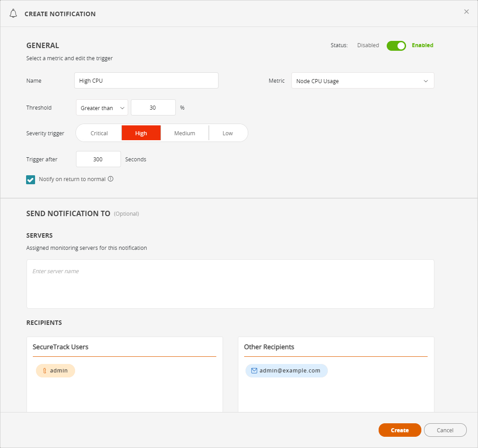
Task: Click the threshold percent value field
Action: click(153, 108)
